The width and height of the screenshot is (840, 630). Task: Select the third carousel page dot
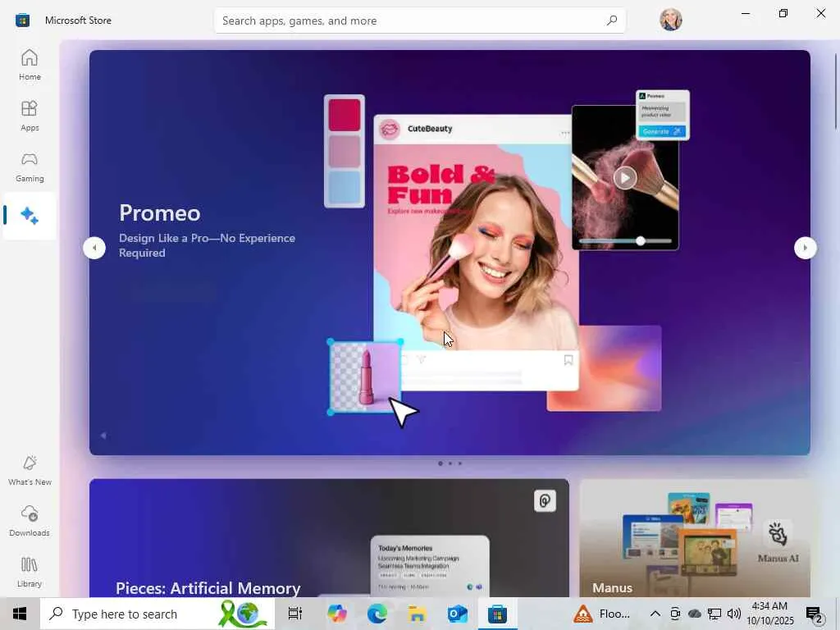459,463
